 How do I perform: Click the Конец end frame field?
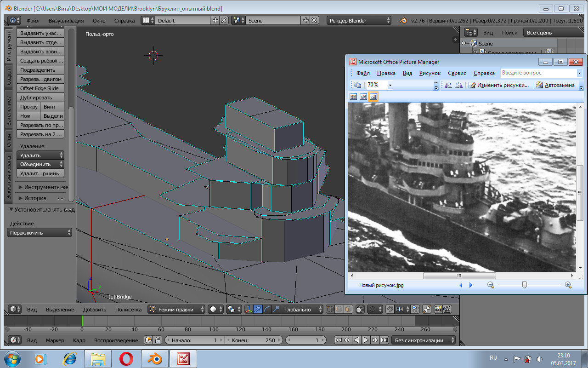pyautogui.click(x=253, y=340)
